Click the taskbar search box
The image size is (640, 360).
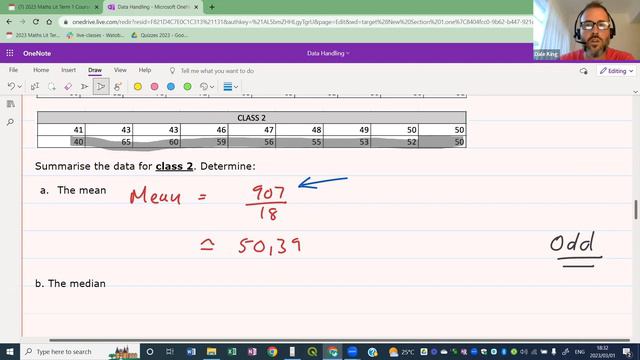tap(80, 351)
